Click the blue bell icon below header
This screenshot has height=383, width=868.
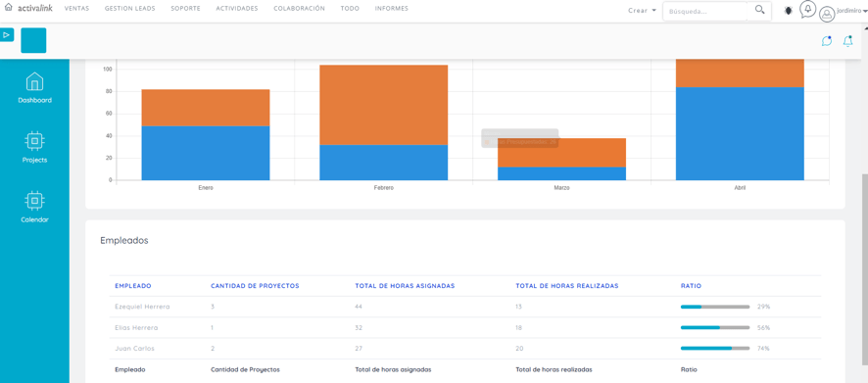pyautogui.click(x=847, y=41)
